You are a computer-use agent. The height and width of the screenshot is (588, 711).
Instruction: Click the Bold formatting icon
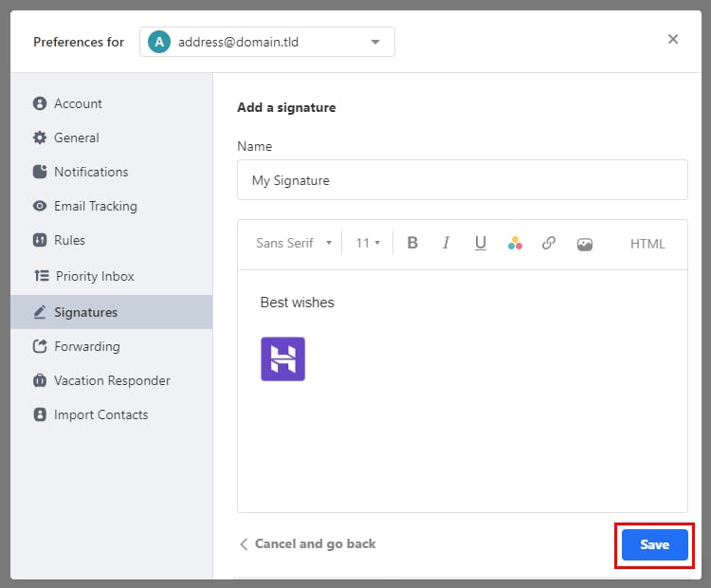tap(412, 243)
